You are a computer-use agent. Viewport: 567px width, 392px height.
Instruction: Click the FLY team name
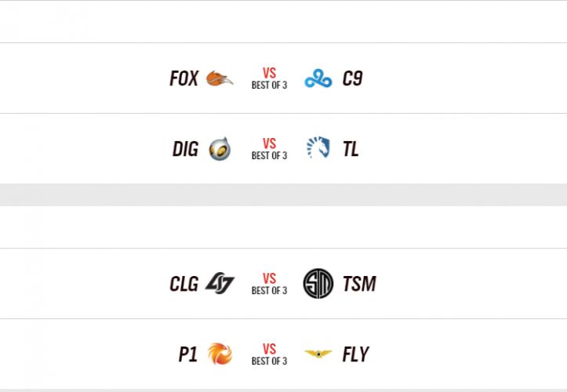pos(355,354)
